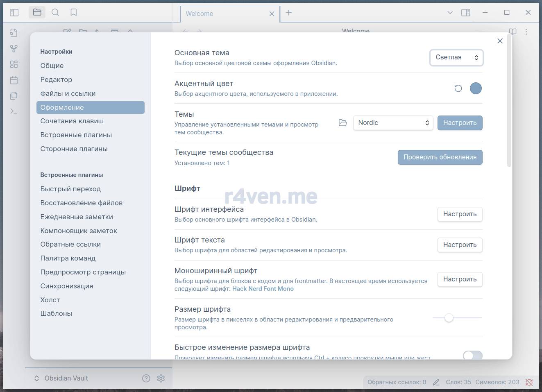Image resolution: width=542 pixels, height=392 pixels.
Task: Toggle quick font size adjustment switch
Action: 472,355
